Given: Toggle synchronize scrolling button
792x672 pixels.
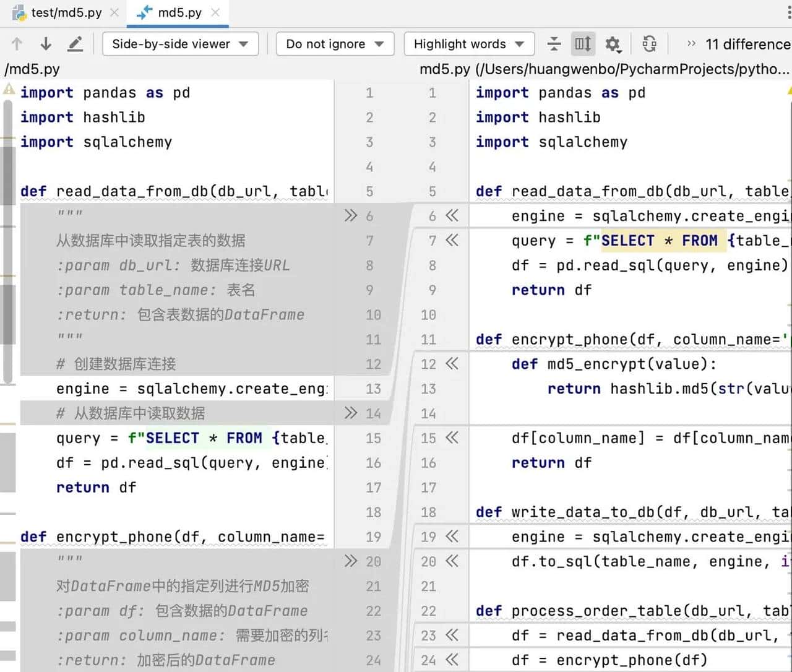Looking at the screenshot, I should [x=582, y=44].
